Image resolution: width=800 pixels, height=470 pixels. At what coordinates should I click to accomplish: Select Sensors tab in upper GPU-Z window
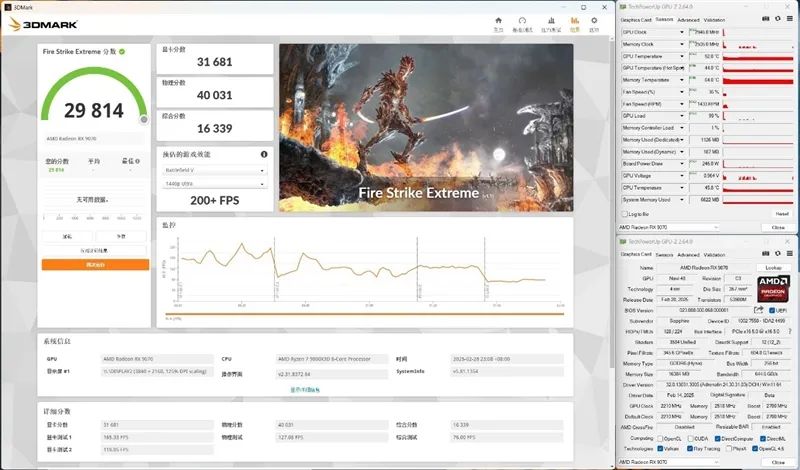click(664, 19)
